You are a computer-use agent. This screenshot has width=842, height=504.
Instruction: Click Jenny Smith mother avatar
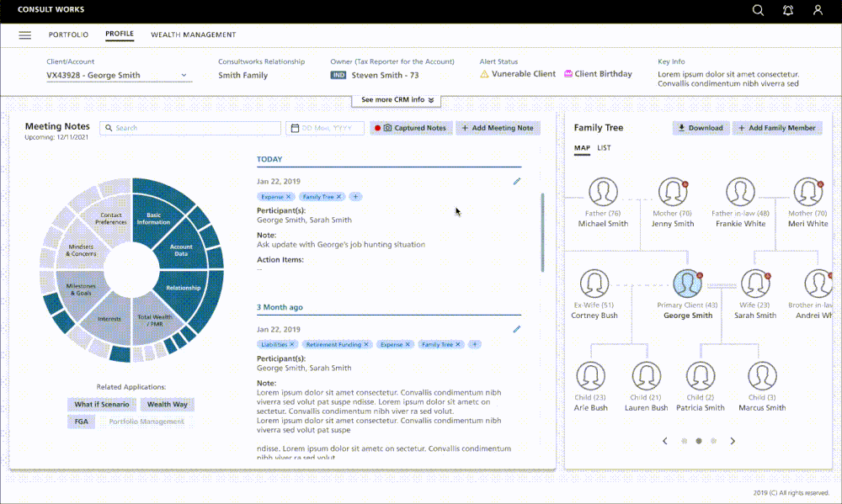pos(673,192)
